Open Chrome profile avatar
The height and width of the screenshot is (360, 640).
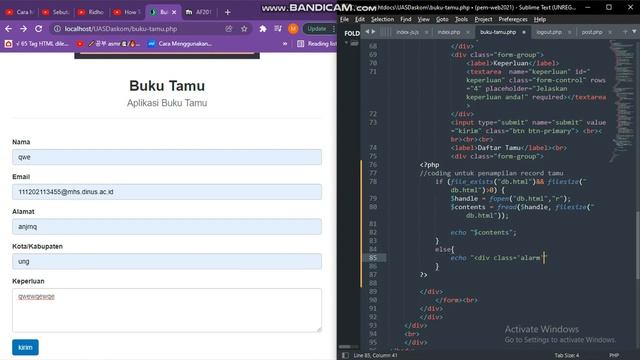pos(293,29)
